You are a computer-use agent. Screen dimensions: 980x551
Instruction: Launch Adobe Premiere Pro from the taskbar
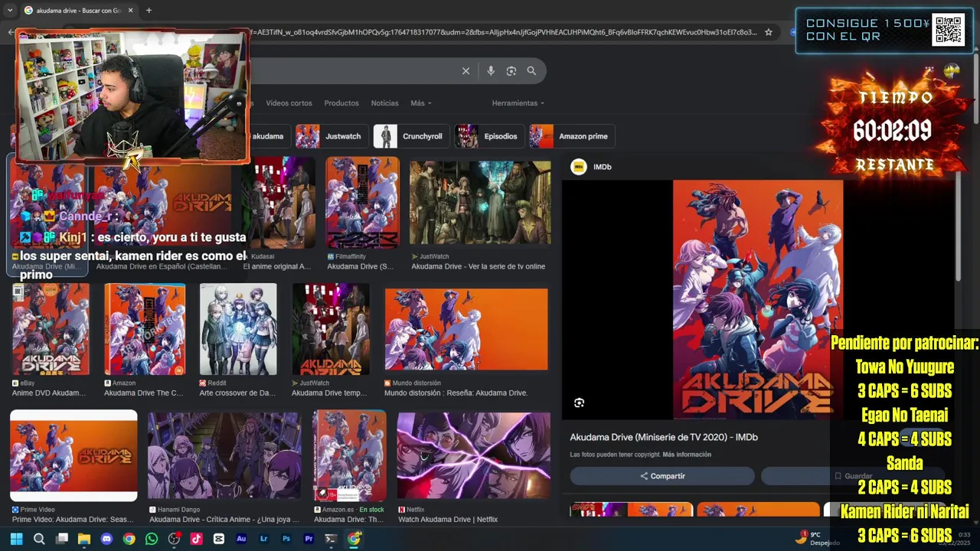pyautogui.click(x=309, y=539)
